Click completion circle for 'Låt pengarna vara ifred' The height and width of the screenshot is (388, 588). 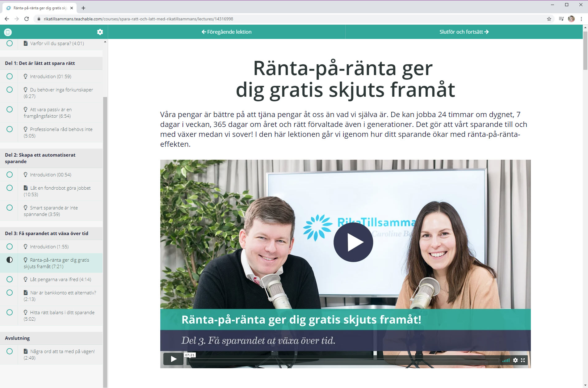click(x=9, y=279)
